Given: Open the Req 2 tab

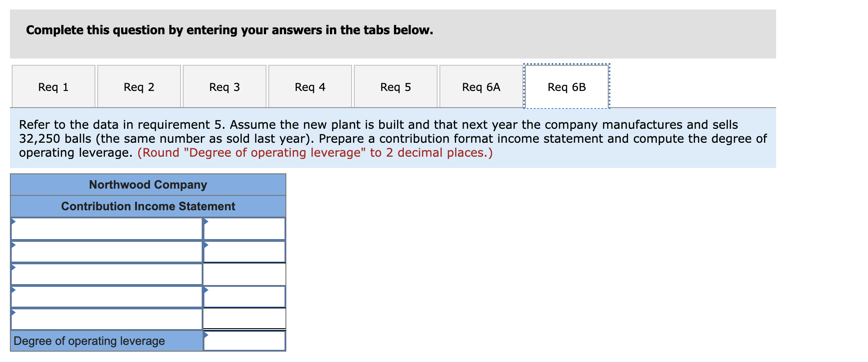Looking at the screenshot, I should (139, 86).
